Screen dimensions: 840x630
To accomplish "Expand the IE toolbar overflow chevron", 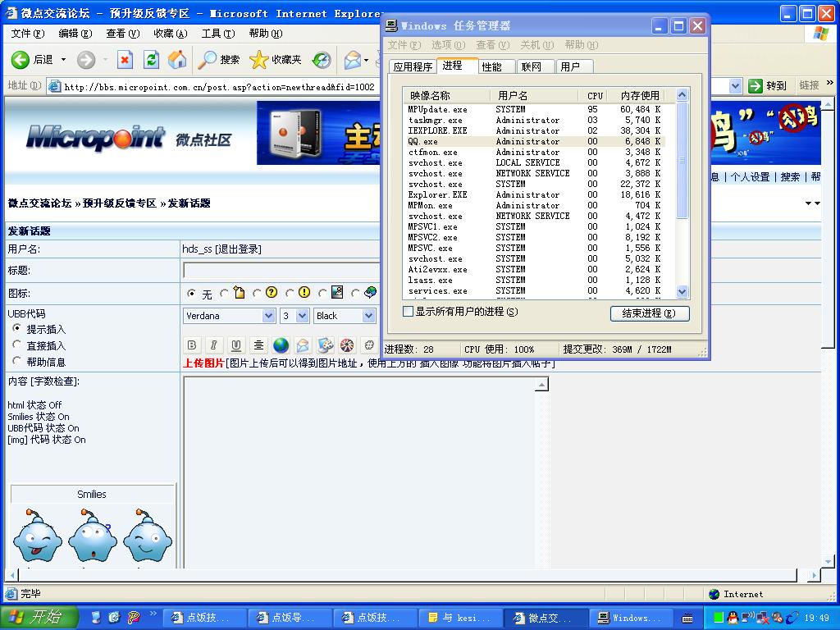I will 830,83.
